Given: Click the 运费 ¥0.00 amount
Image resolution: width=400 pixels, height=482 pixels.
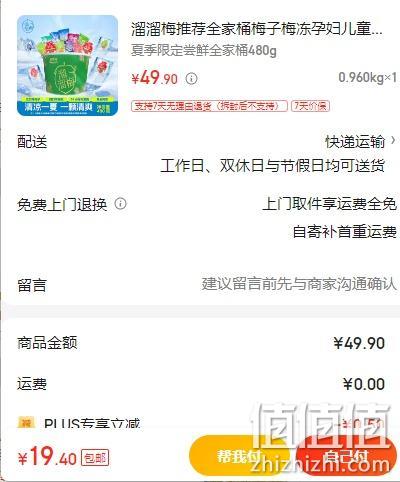Looking at the screenshot, I should pos(364,384).
